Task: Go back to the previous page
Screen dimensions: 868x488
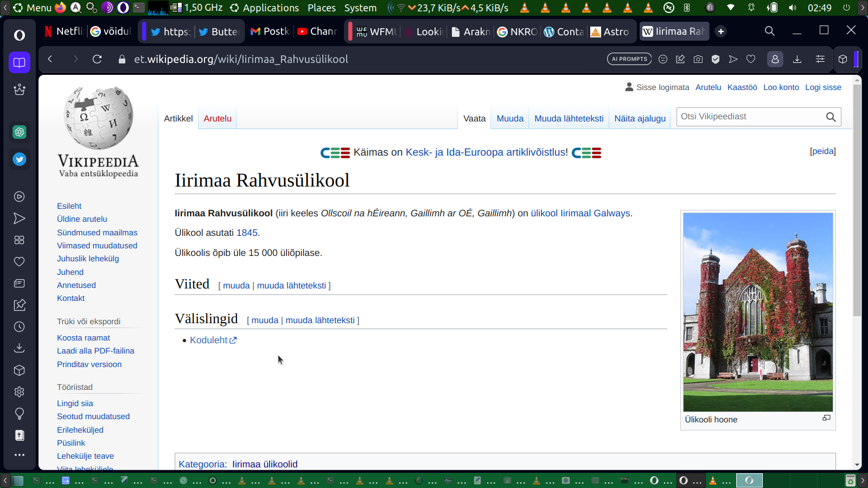Action: (50, 59)
